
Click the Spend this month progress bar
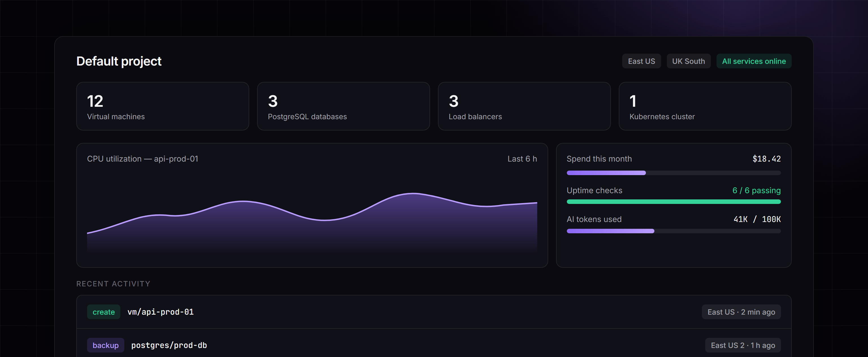pos(674,173)
